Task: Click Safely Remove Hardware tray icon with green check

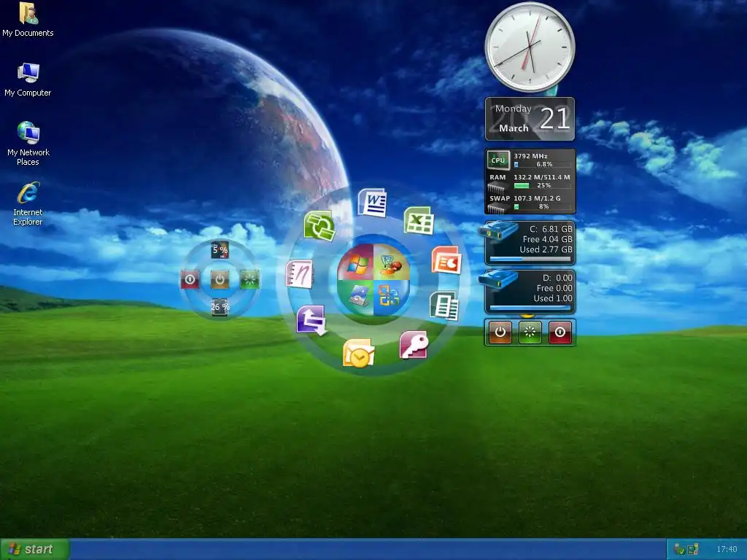Action: click(x=679, y=550)
